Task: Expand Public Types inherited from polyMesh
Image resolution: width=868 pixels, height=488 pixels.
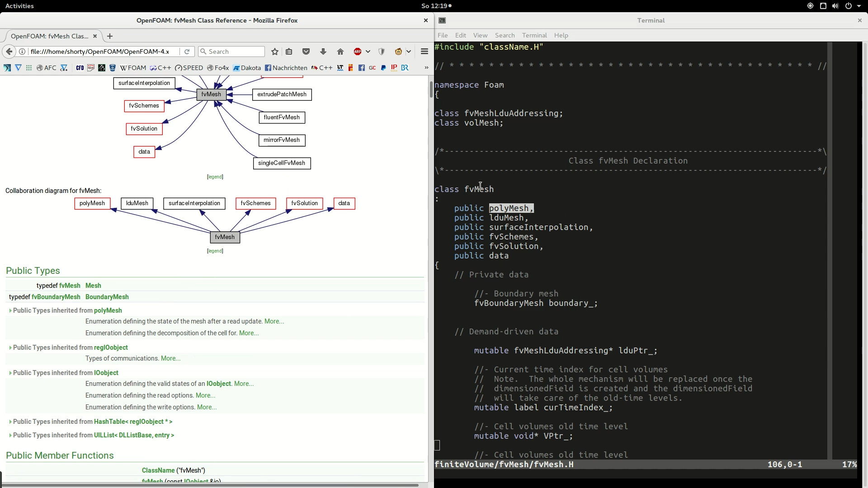Action: pyautogui.click(x=10, y=311)
